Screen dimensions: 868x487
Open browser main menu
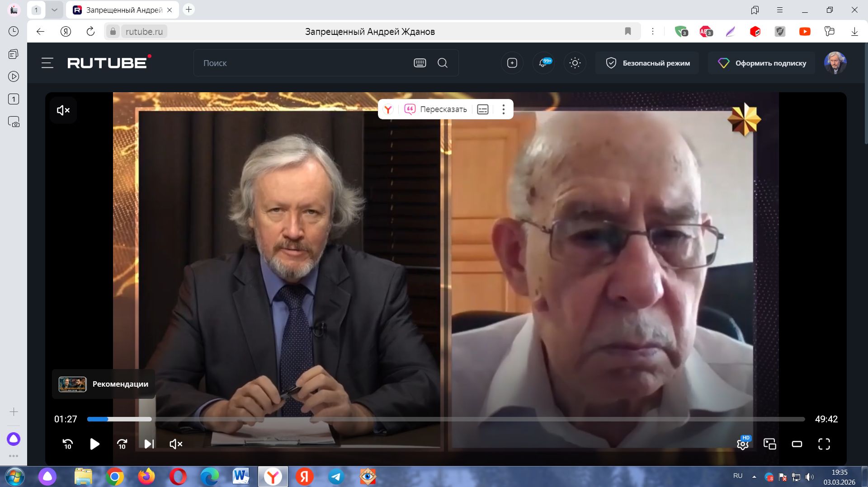[x=780, y=10]
